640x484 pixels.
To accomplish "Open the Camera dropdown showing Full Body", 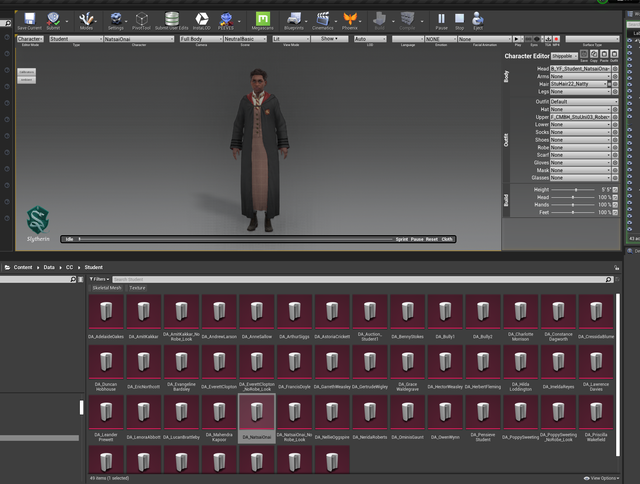I will click(x=201, y=39).
